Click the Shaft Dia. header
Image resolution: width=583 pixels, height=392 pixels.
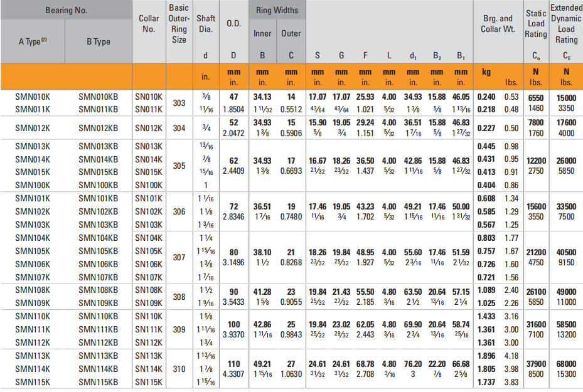coord(206,23)
